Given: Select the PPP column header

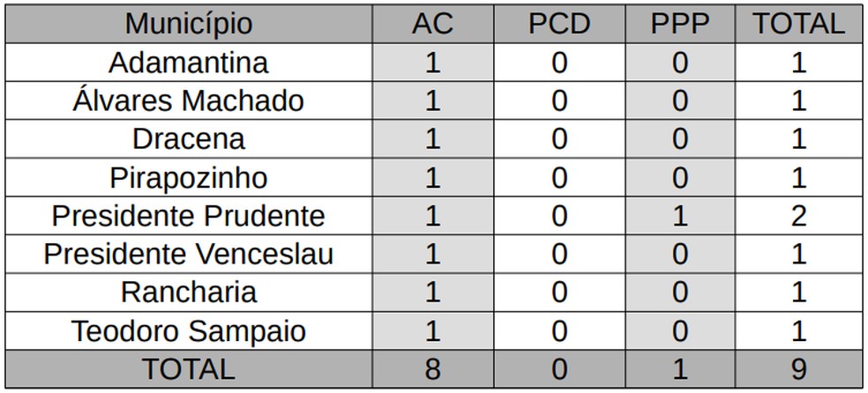Looking at the screenshot, I should (679, 24).
